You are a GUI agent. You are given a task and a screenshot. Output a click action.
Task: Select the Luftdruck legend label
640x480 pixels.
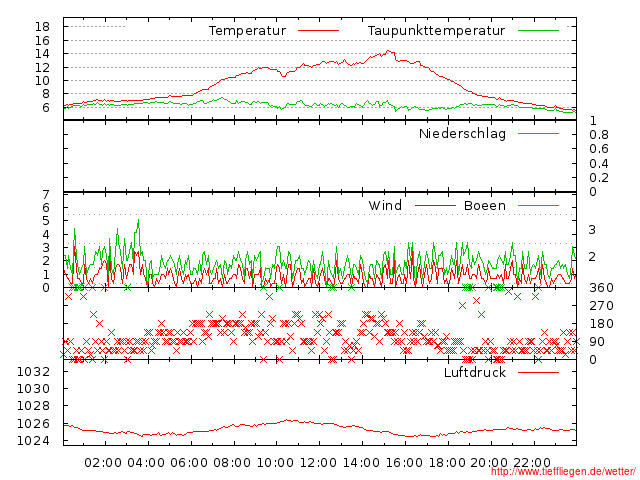(475, 372)
